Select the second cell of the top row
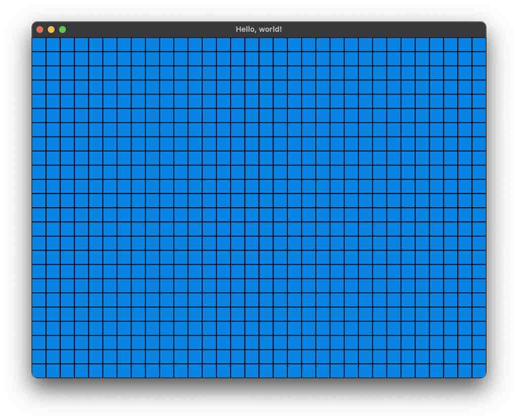 coord(54,44)
